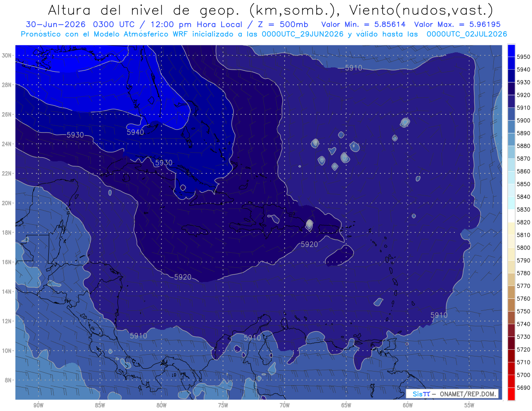
Task: Click the longitude axis label 90W
Action: click(x=39, y=405)
